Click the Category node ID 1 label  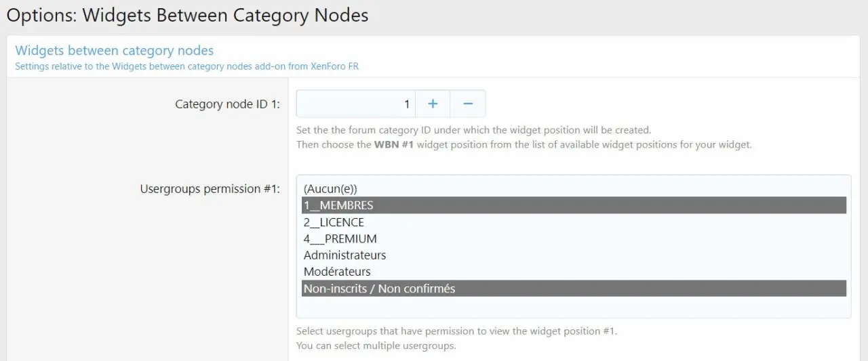(227, 104)
